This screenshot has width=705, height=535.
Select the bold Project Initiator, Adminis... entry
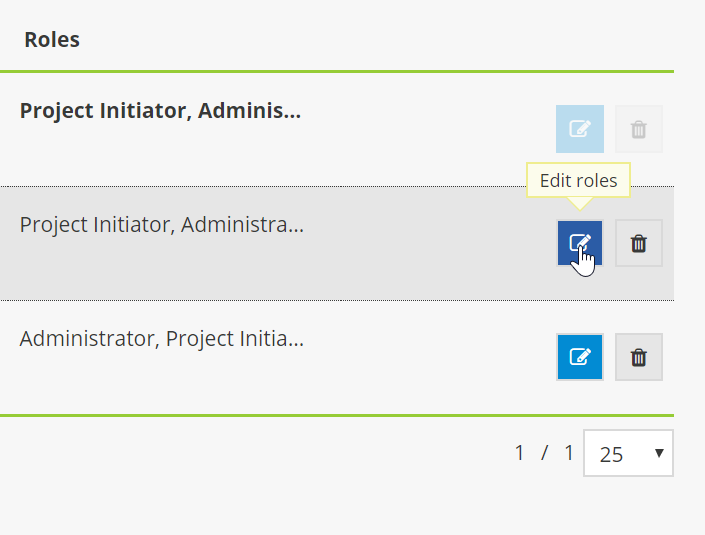(x=160, y=110)
